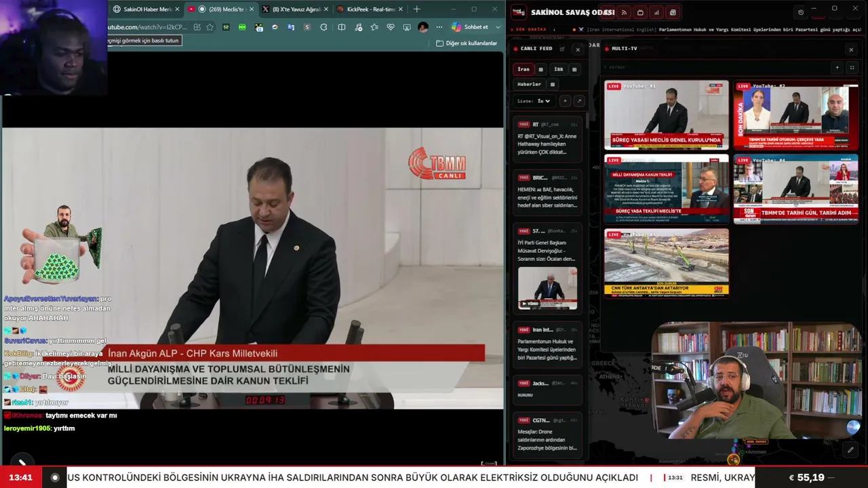Open the bar chart statistics icon
Image resolution: width=868 pixels, height=488 pixels.
656,12
